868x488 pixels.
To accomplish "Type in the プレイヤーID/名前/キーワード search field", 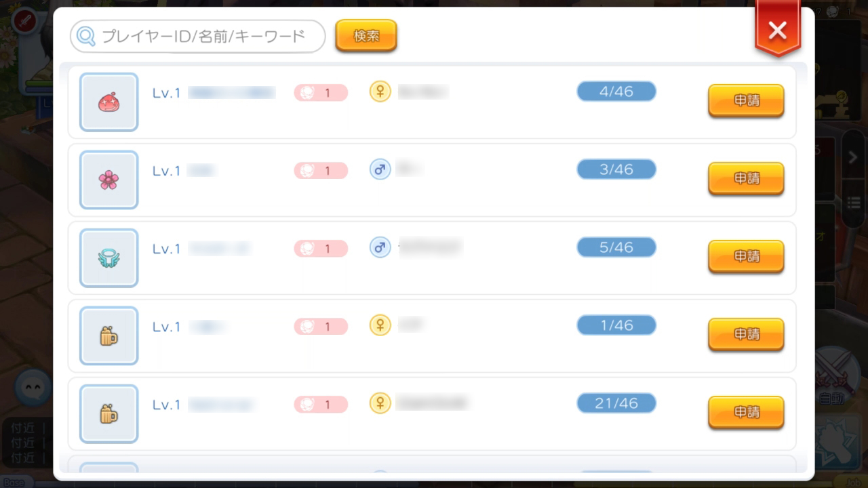I will tap(203, 37).
